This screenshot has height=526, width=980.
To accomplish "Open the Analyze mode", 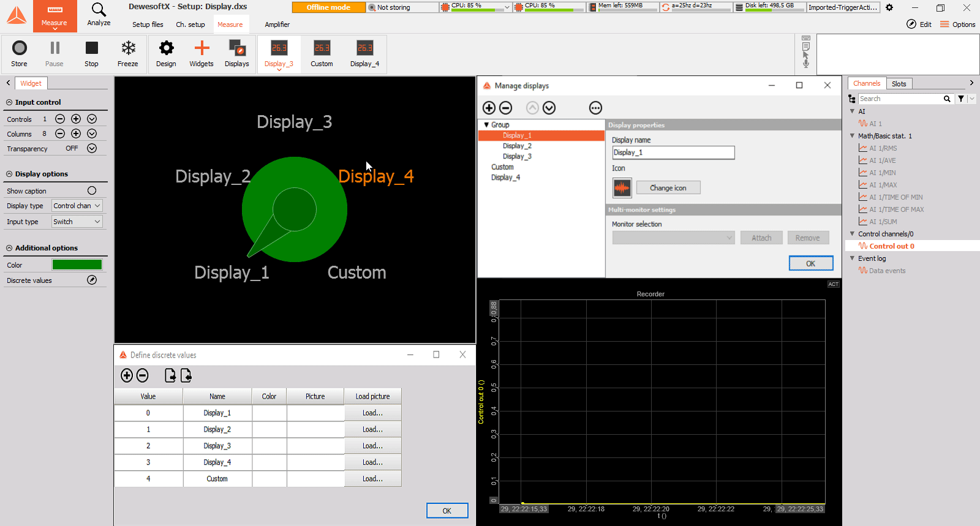I will click(99, 15).
